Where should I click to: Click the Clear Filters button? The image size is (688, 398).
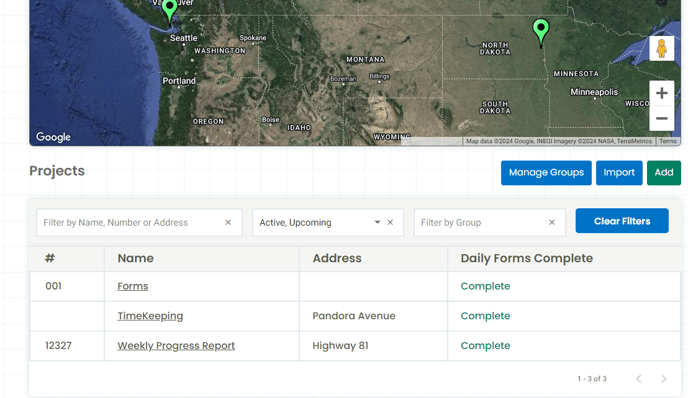[622, 221]
